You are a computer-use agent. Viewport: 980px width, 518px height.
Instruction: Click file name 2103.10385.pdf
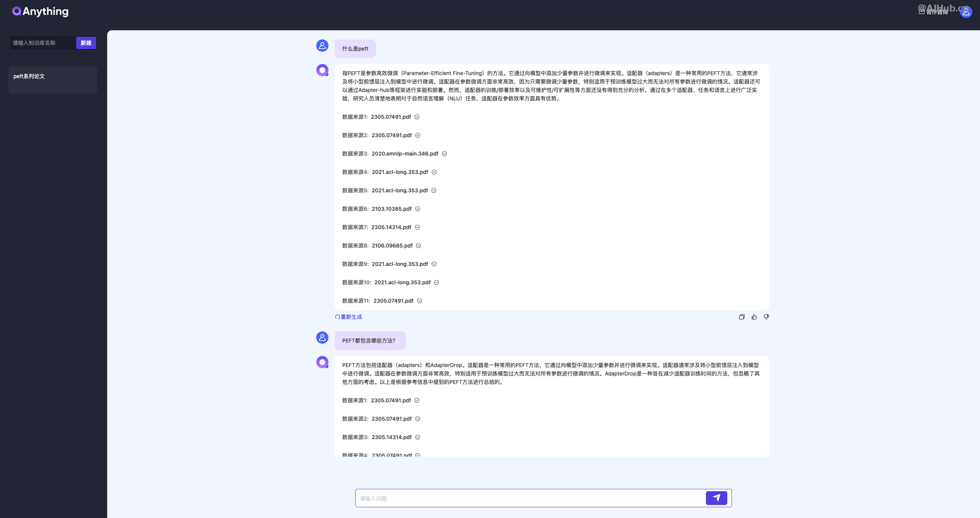[x=392, y=209]
